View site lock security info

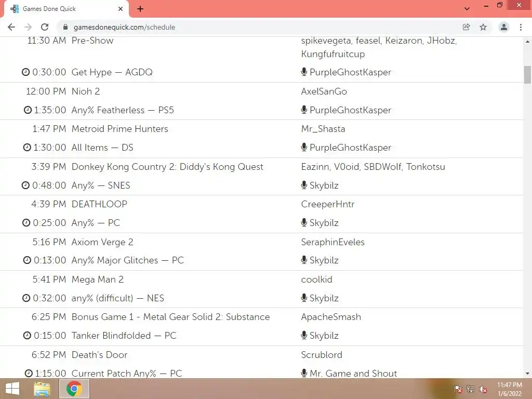pyautogui.click(x=65, y=27)
